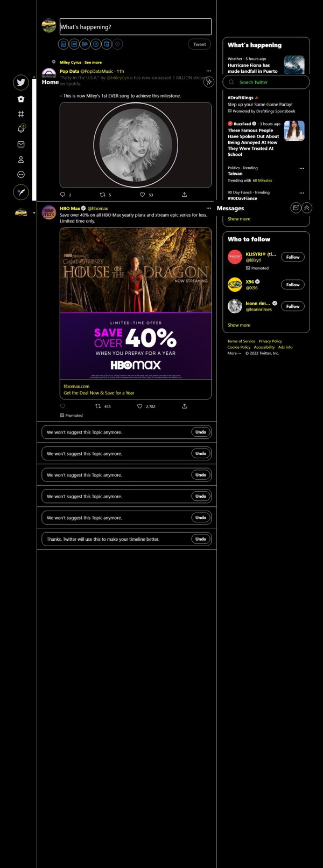
Task: Expand the Messages drawer with double chevron
Action: [307, 208]
